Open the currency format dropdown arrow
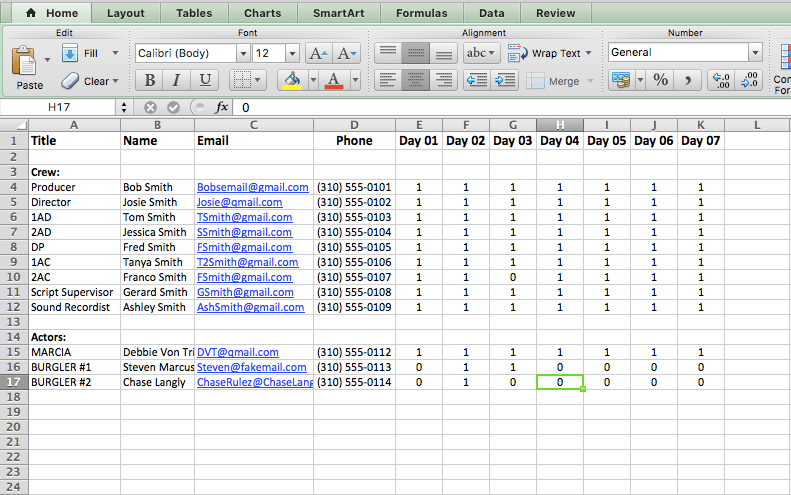Viewport: 791px width, 495px height. coord(640,80)
